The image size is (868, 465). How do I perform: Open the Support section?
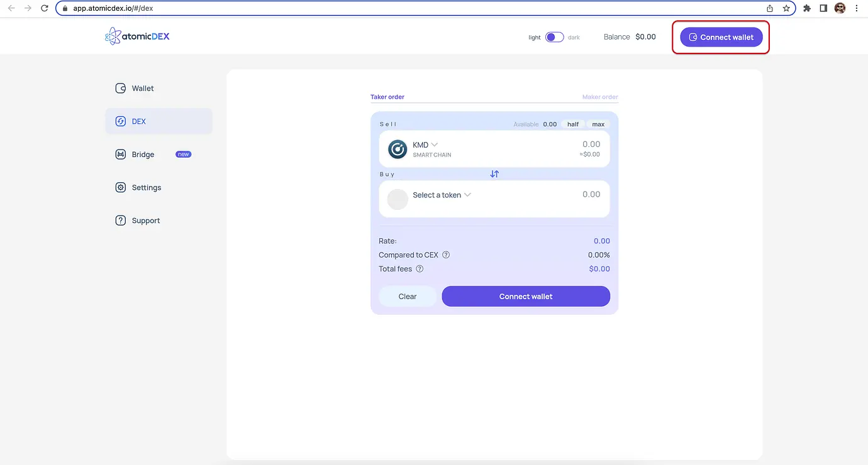coord(120,221)
